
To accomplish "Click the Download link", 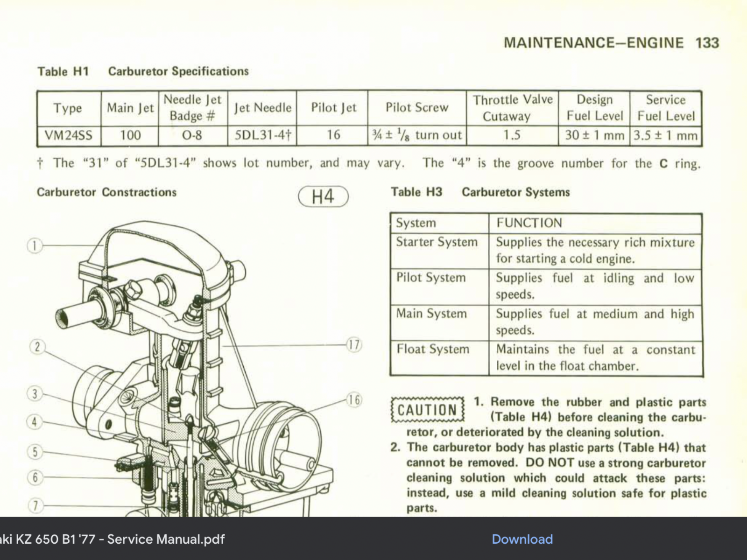I will [x=522, y=539].
